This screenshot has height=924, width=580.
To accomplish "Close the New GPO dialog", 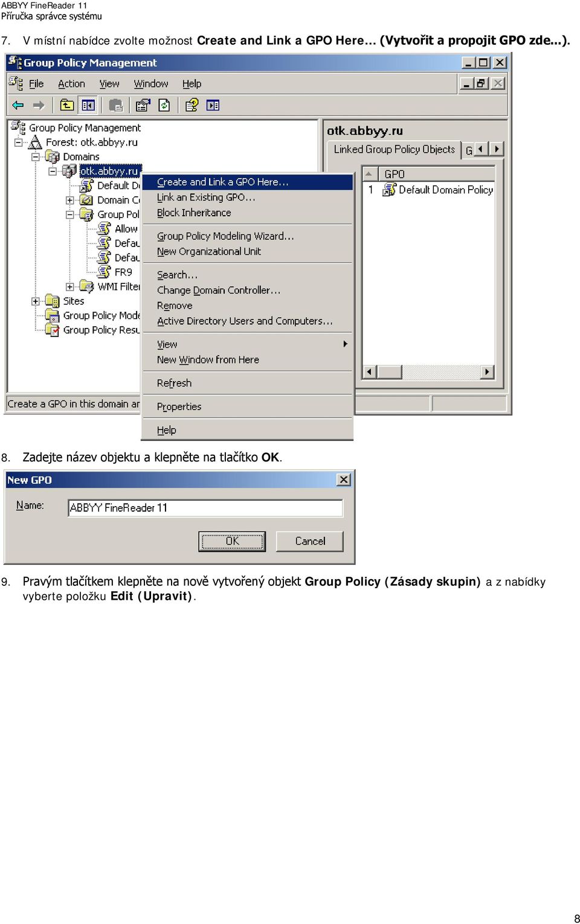I will point(344,480).
